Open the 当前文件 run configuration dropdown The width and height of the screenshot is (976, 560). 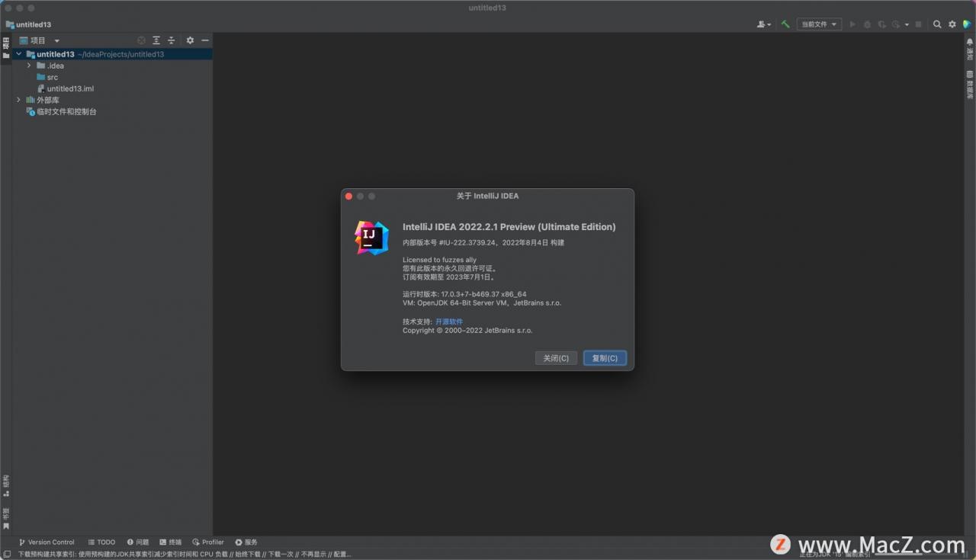coord(819,24)
